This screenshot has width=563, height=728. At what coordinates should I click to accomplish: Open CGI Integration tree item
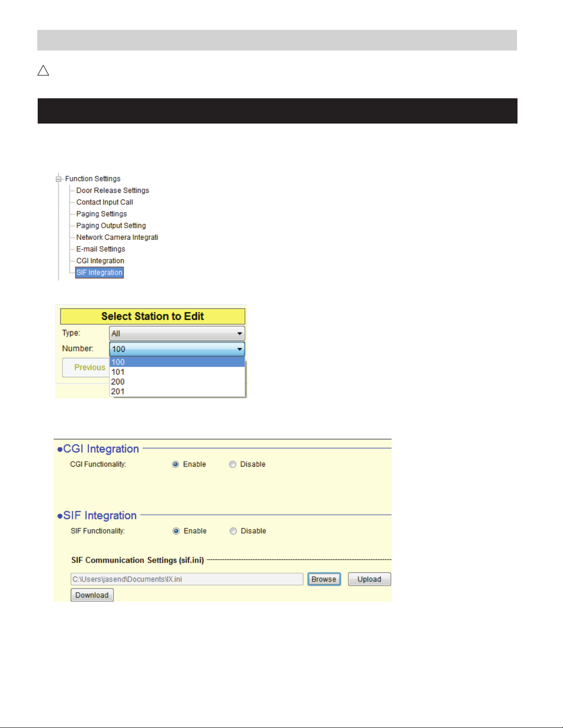point(100,261)
